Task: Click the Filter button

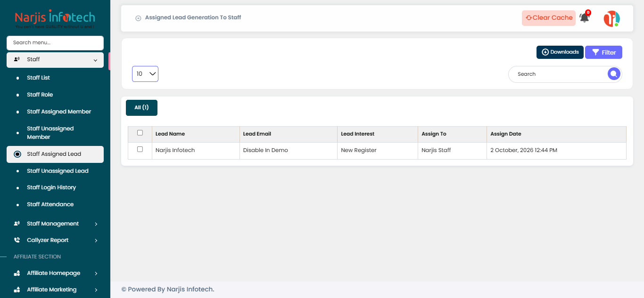Action: (x=603, y=52)
